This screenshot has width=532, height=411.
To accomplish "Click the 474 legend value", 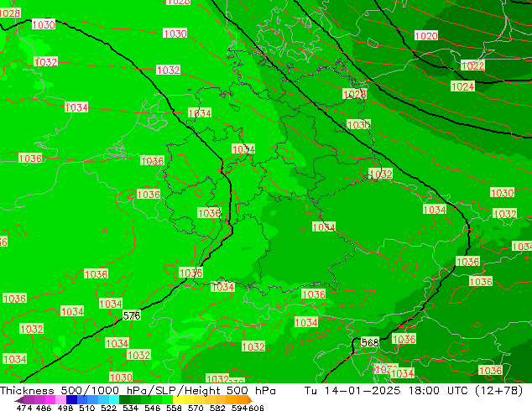I will [24, 408].
